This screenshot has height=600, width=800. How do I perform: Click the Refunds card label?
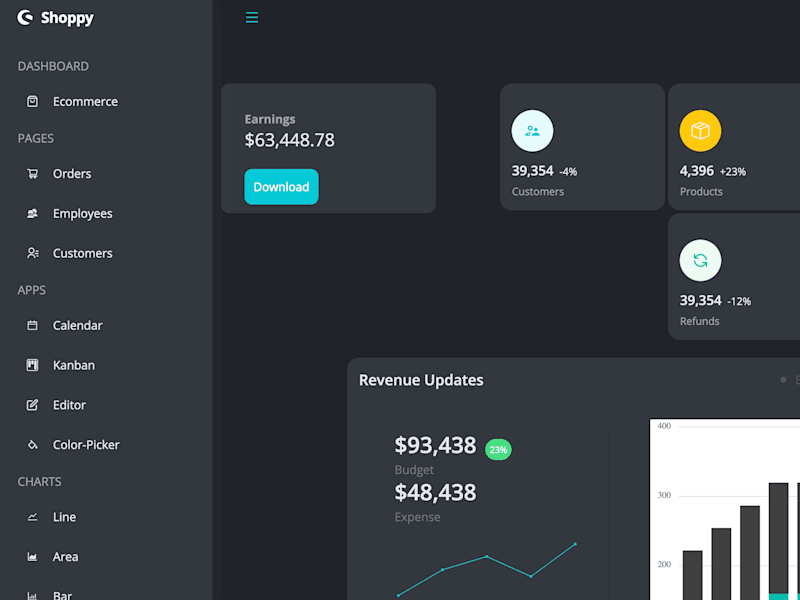coord(699,321)
